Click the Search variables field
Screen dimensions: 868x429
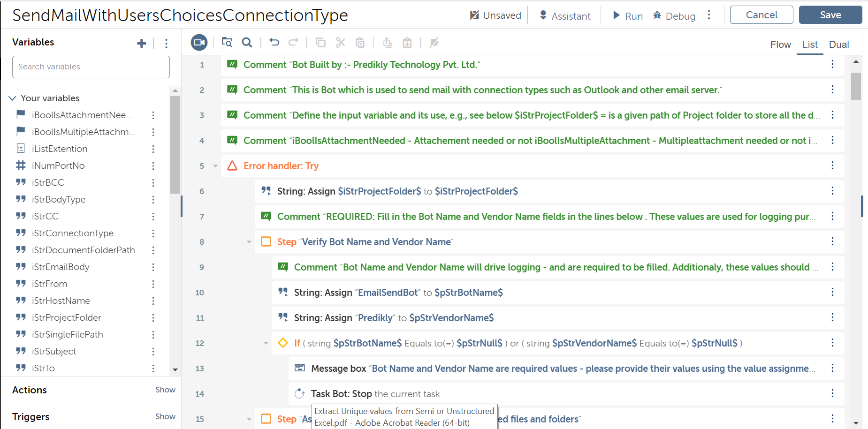tap(91, 67)
